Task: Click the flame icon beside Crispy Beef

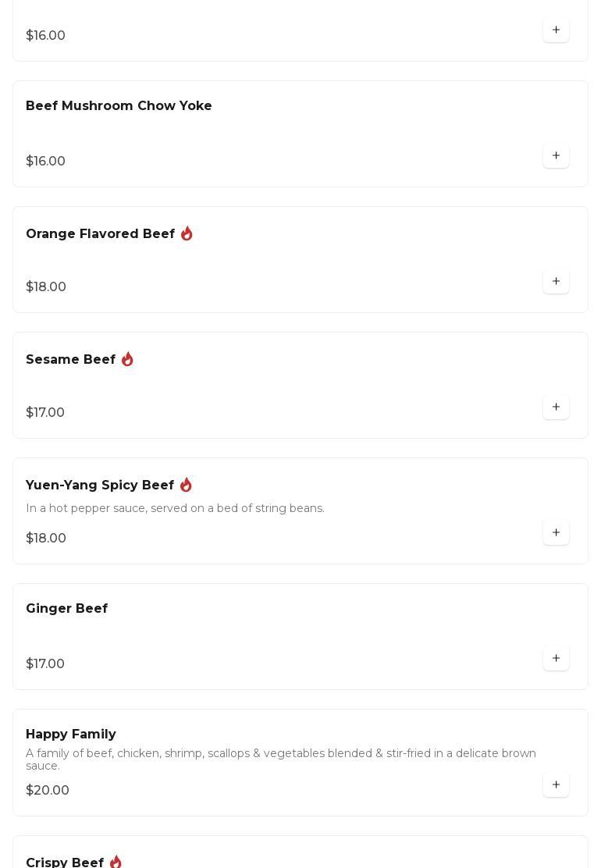Action: click(116, 862)
